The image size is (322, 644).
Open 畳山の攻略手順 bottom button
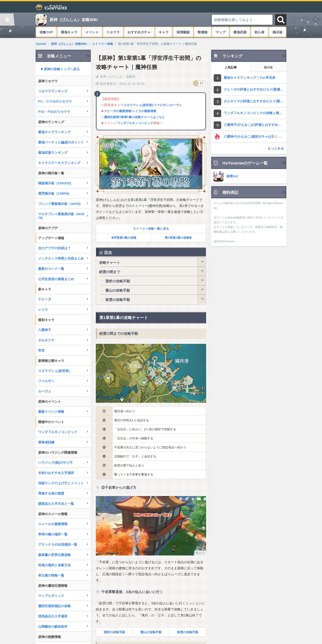pos(151,632)
